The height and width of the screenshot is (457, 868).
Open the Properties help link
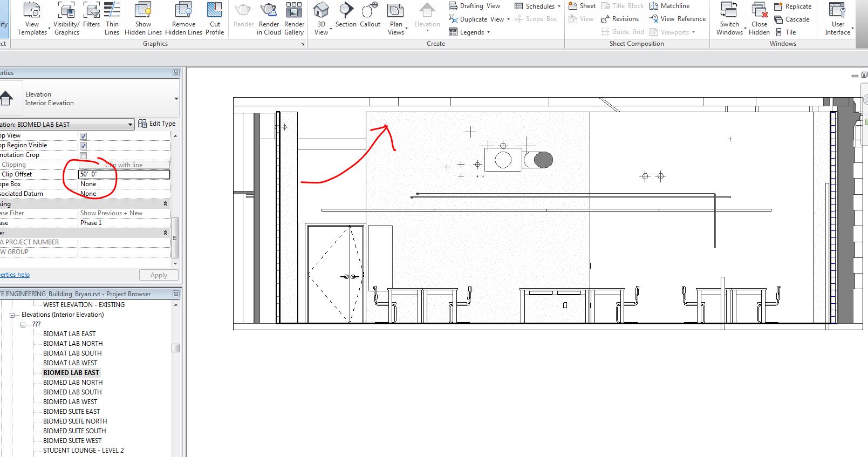pos(15,275)
